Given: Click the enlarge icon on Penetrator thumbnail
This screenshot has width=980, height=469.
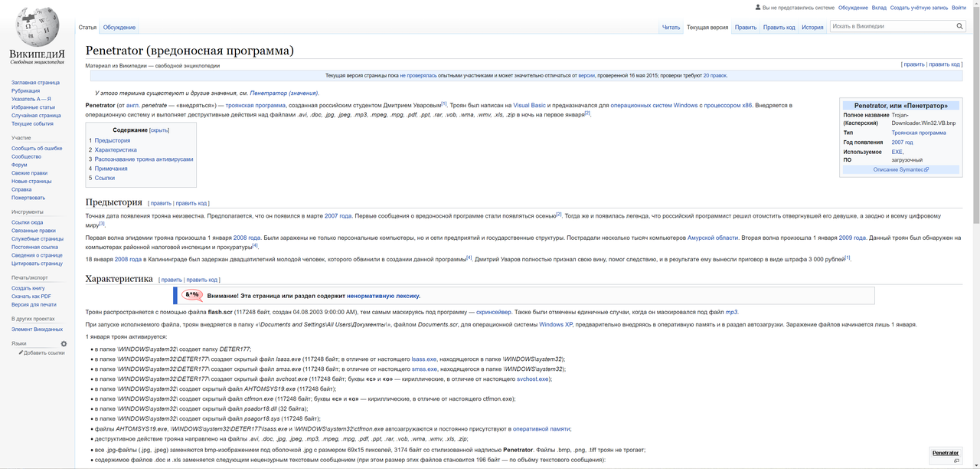Looking at the screenshot, I should point(956,461).
